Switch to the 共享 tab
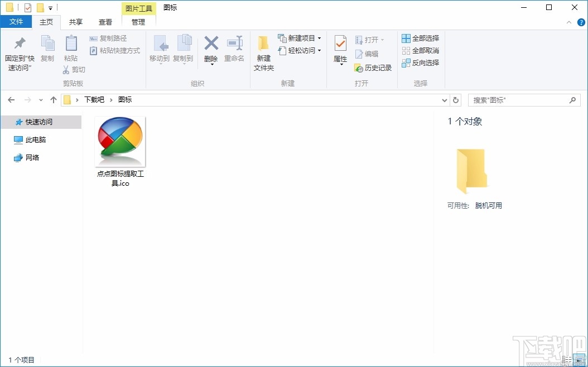Screen dimensions: 588x367 75,22
